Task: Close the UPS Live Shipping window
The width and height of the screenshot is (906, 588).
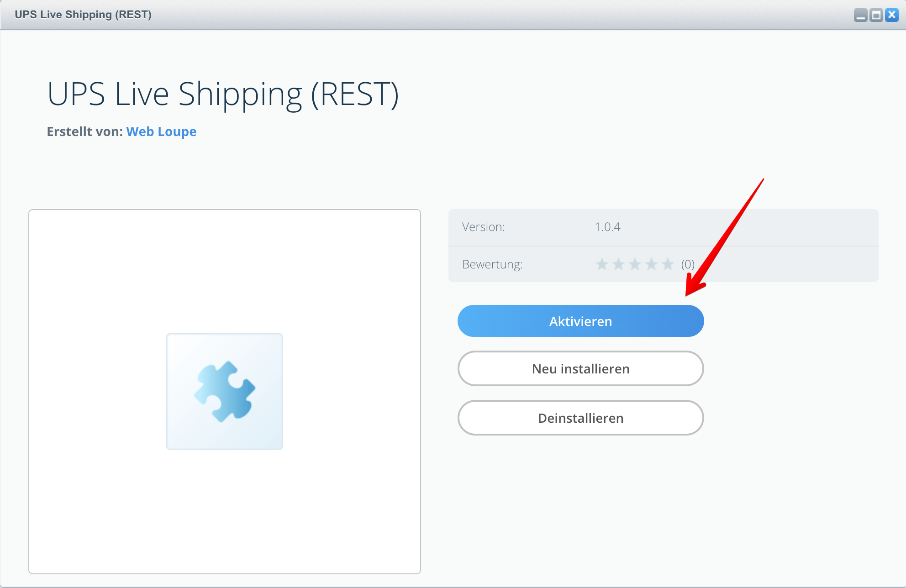Action: (891, 15)
